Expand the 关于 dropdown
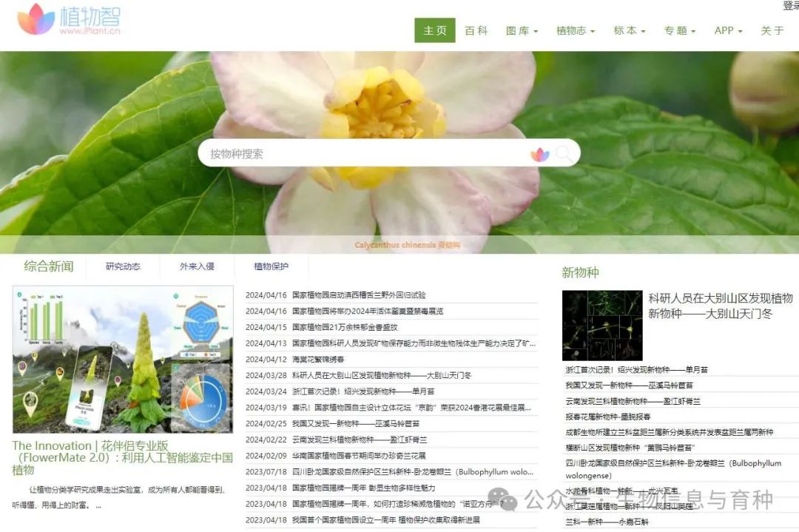The image size is (799, 532). pyautogui.click(x=772, y=30)
